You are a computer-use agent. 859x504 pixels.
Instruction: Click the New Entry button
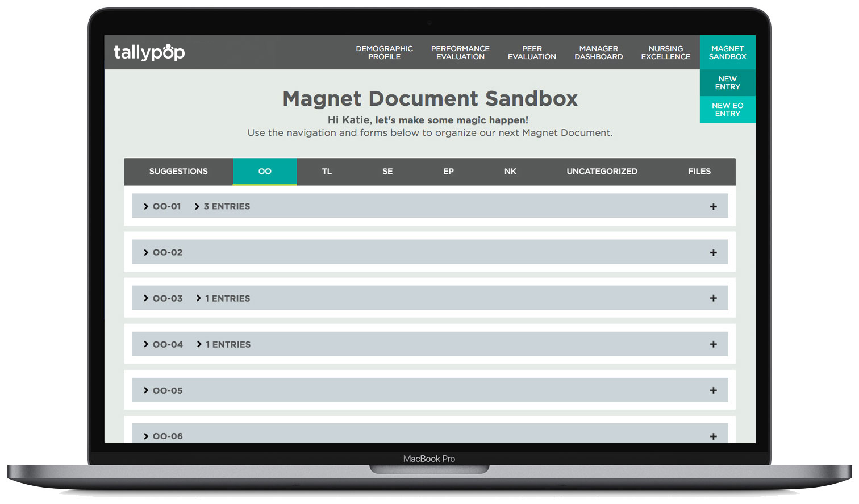pyautogui.click(x=727, y=83)
